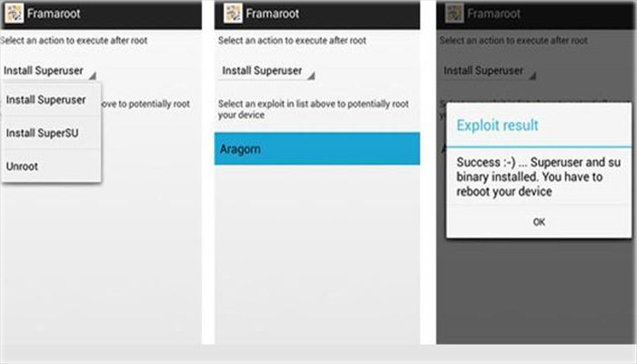Choose Install SuperSU from the dropdown list
The image size is (637, 364).
(x=51, y=133)
